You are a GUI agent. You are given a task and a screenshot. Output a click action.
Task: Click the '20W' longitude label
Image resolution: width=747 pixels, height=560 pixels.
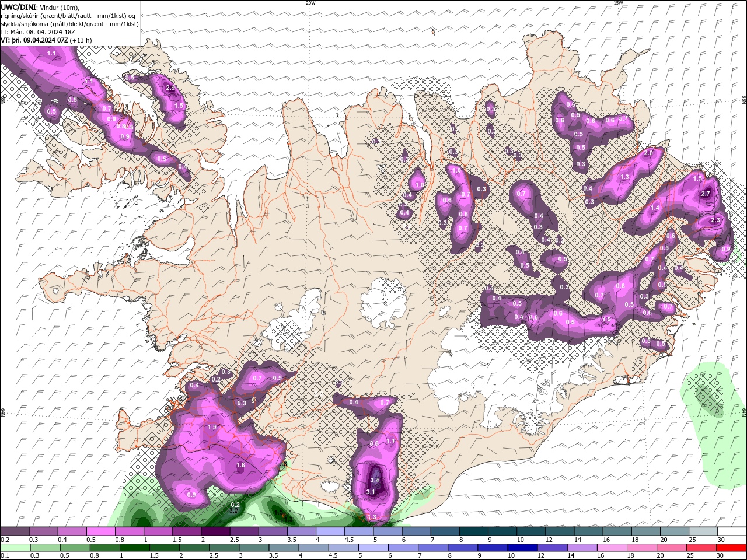pos(310,3)
